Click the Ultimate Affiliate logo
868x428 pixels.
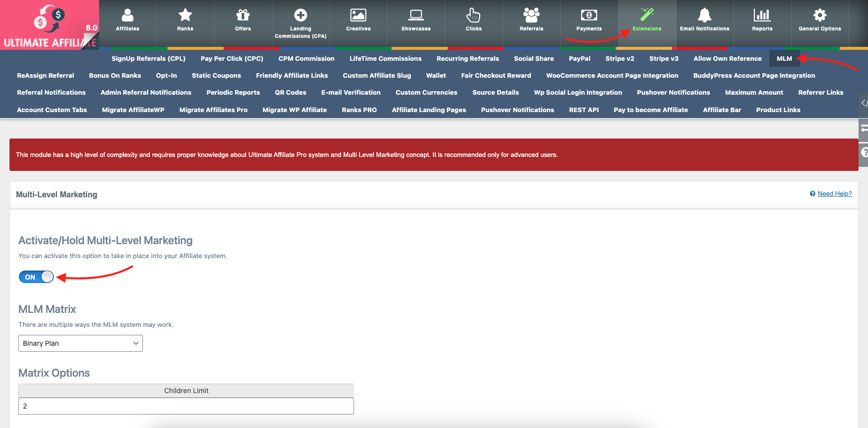click(50, 25)
